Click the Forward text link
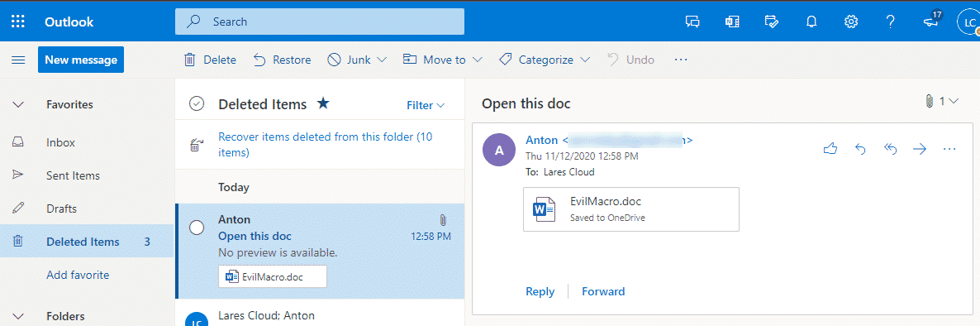 (x=603, y=291)
